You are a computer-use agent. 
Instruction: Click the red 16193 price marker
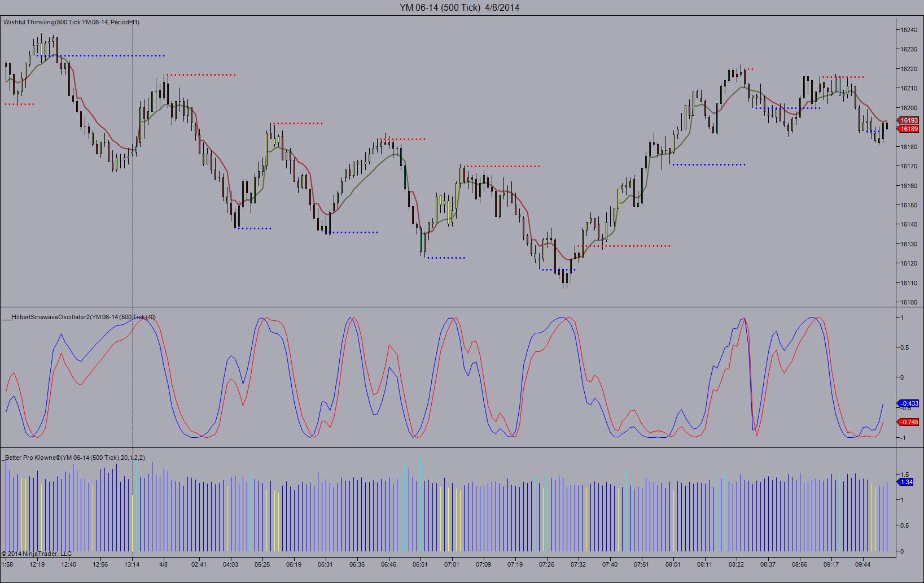pos(909,120)
